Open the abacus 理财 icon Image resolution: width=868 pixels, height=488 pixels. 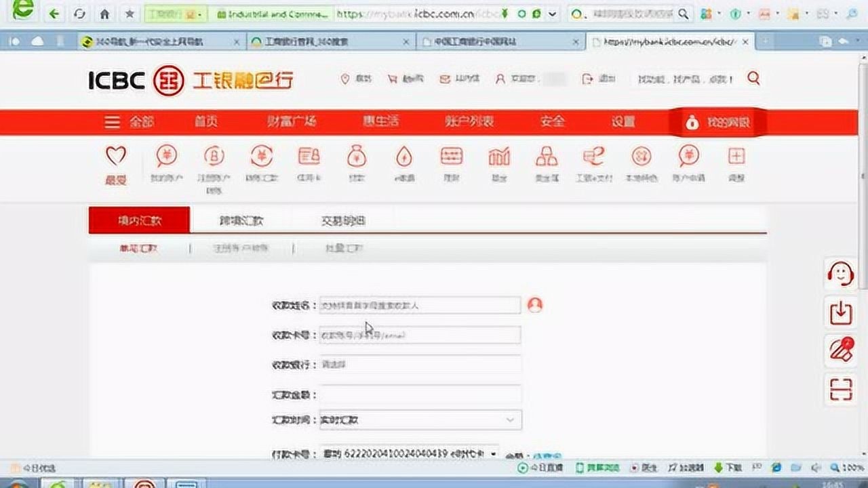pyautogui.click(x=452, y=157)
